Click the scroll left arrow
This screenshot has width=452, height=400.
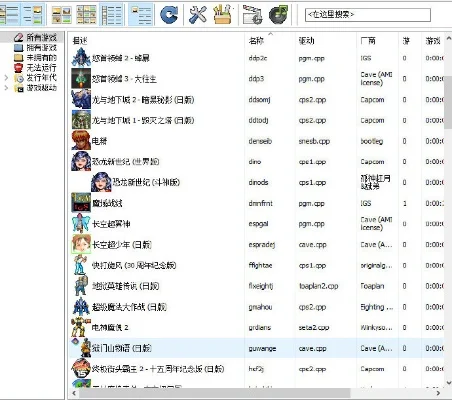tap(74, 393)
